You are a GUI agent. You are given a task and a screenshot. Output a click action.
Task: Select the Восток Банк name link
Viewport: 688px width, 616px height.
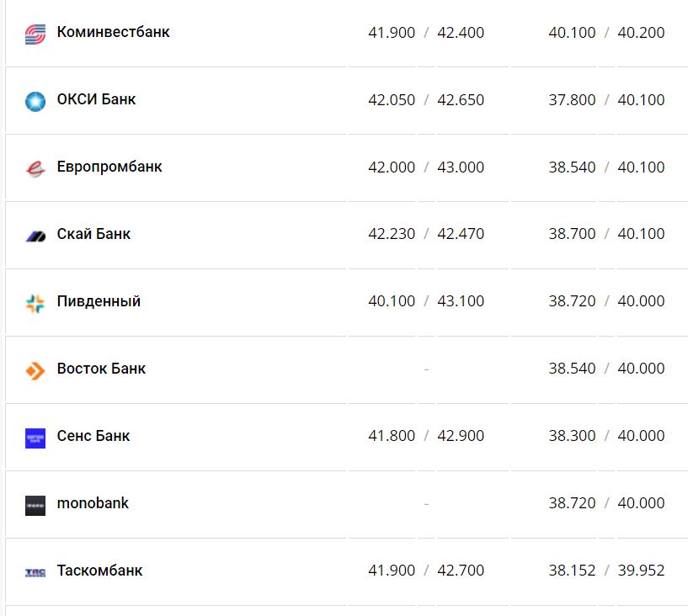click(101, 369)
